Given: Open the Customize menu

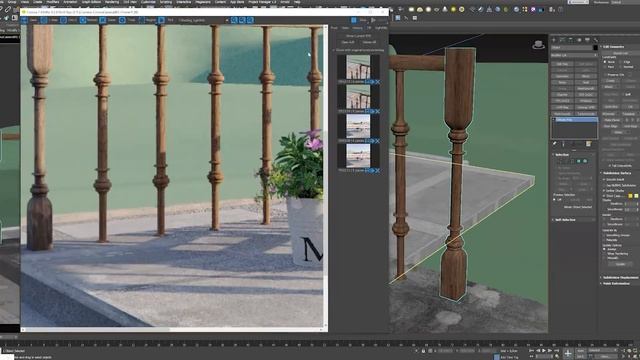Looking at the screenshot, I should [148, 2].
